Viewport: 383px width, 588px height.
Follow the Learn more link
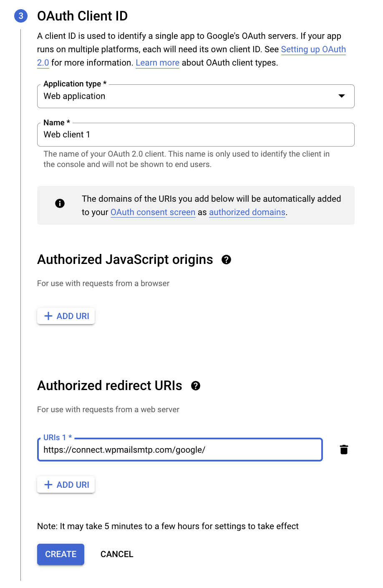[158, 63]
